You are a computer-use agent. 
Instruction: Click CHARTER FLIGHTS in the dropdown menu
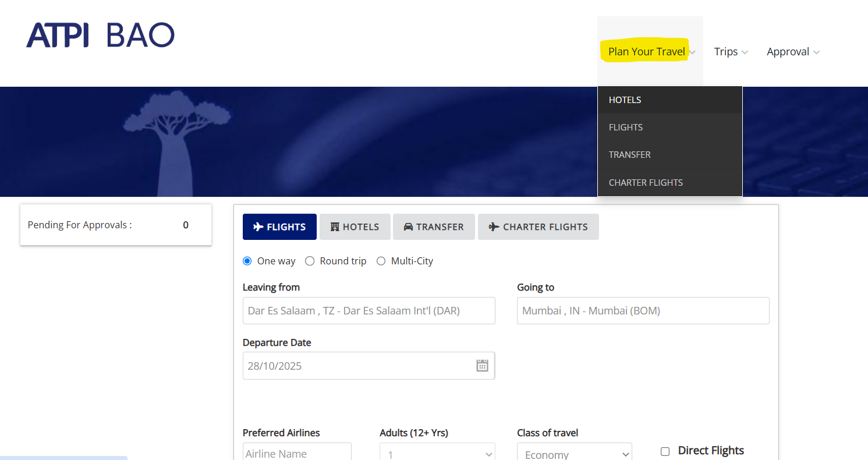tap(646, 182)
